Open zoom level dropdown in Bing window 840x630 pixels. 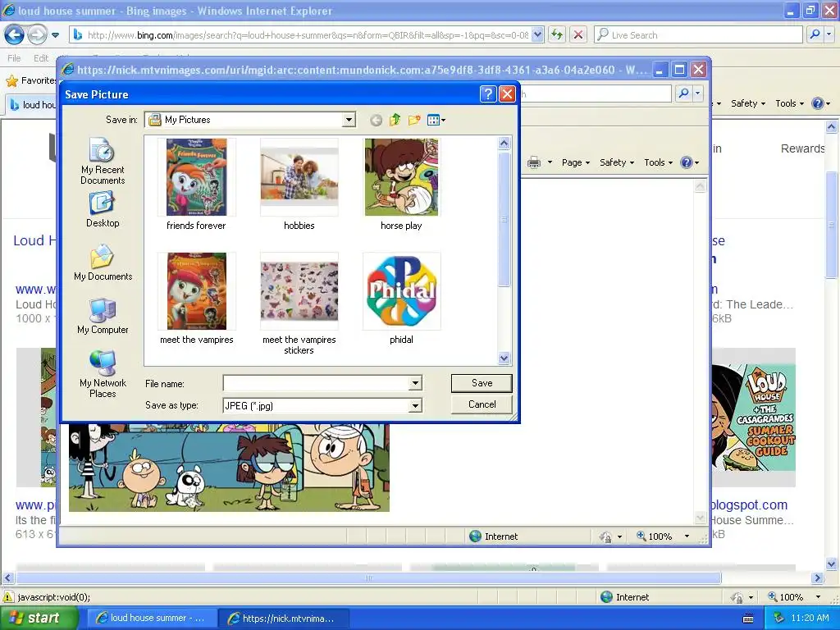(818, 597)
